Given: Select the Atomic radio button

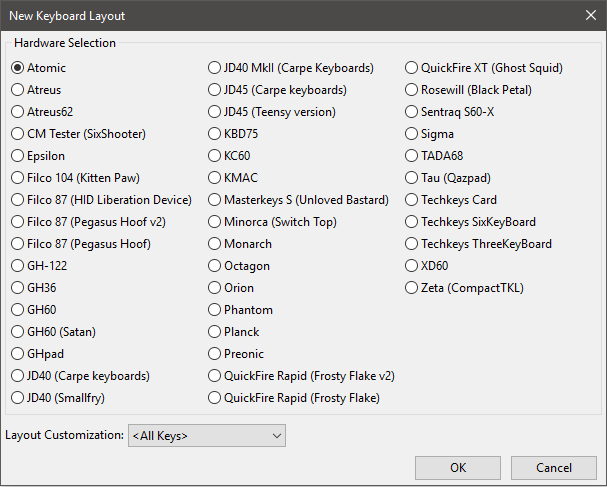Looking at the screenshot, I should point(18,68).
